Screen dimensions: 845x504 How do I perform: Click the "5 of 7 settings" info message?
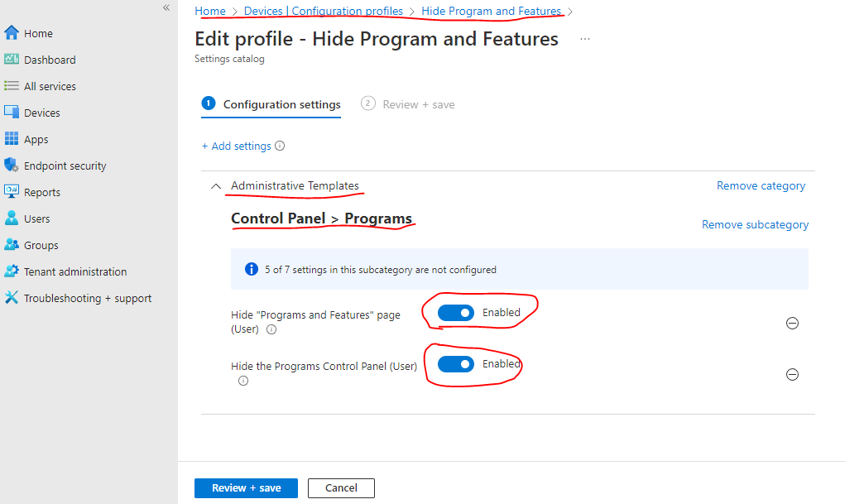pyautogui.click(x=381, y=270)
